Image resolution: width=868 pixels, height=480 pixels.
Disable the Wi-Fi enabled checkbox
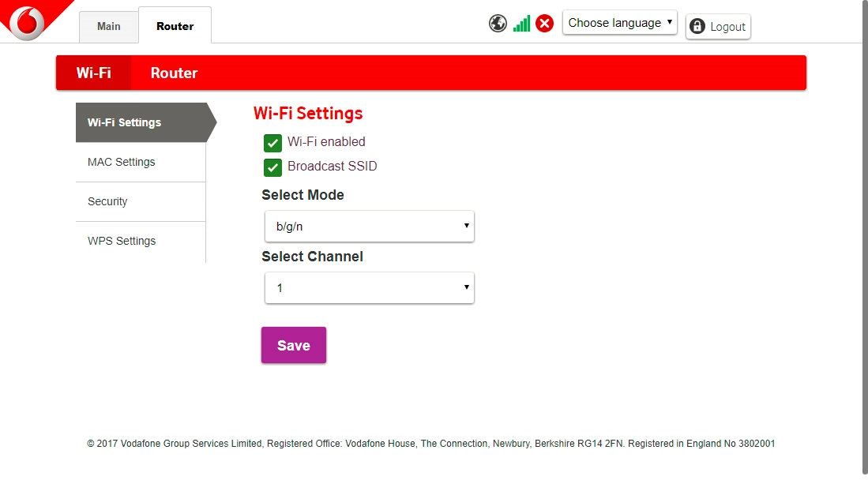(x=272, y=143)
